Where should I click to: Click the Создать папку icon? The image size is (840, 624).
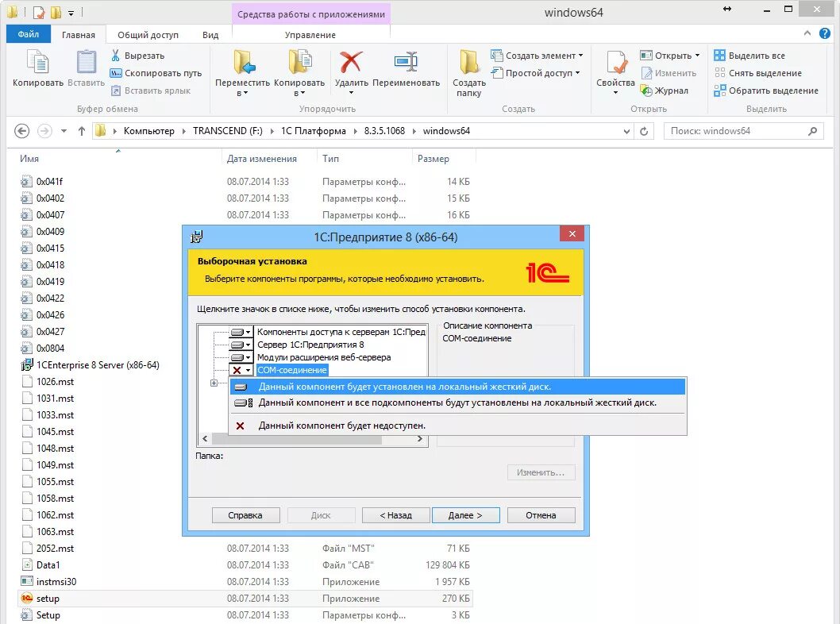click(x=469, y=62)
